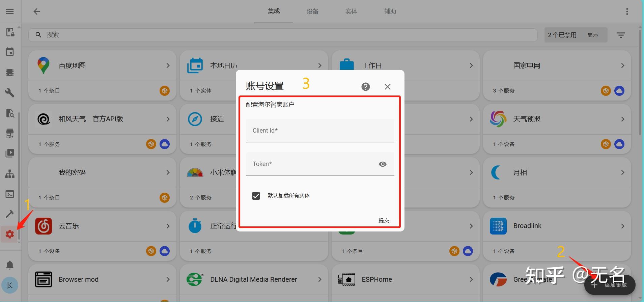Open the network tree icon in the sidebar
644x302 pixels.
point(10,174)
